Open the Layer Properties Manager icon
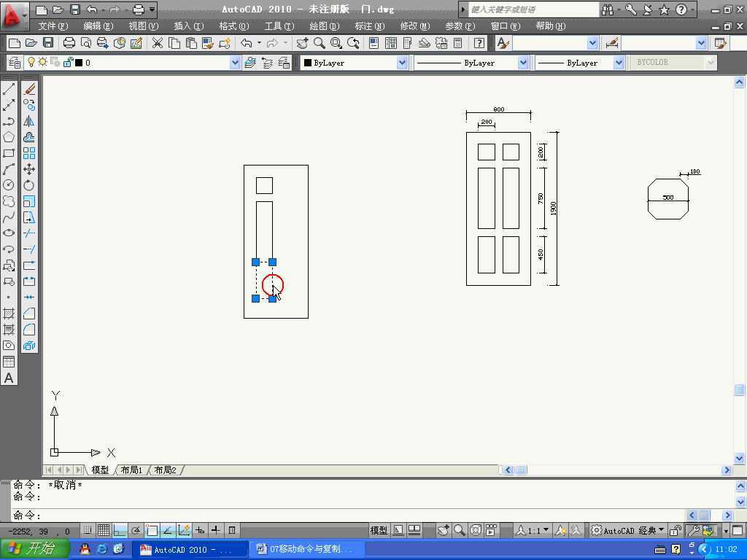The image size is (747, 560). [15, 63]
